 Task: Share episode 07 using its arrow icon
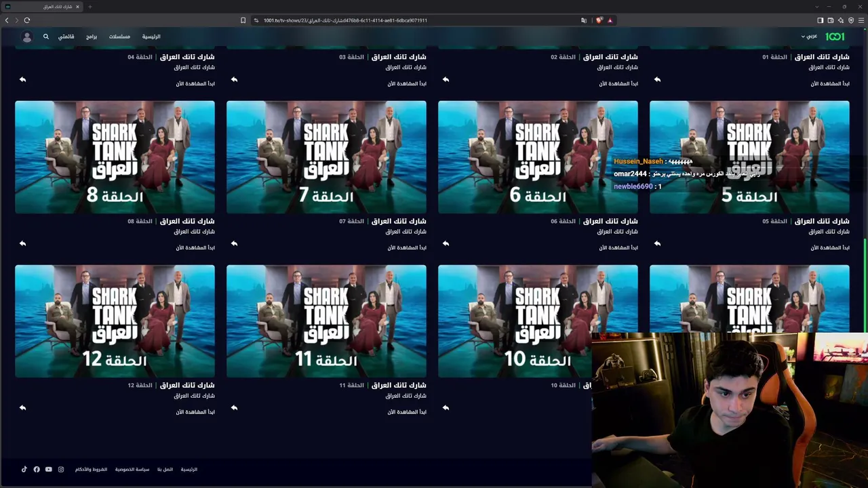(x=234, y=243)
